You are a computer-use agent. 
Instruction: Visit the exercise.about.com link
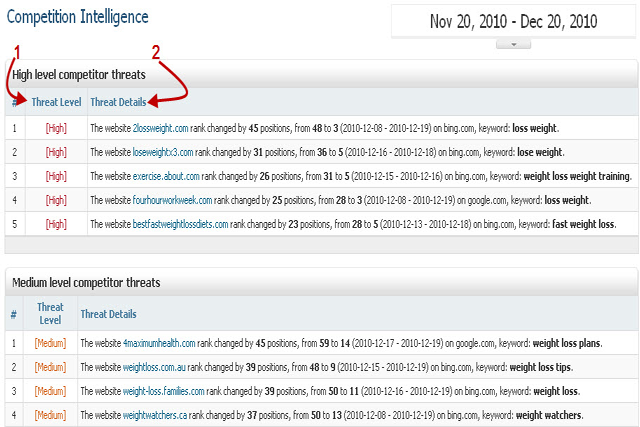168,176
